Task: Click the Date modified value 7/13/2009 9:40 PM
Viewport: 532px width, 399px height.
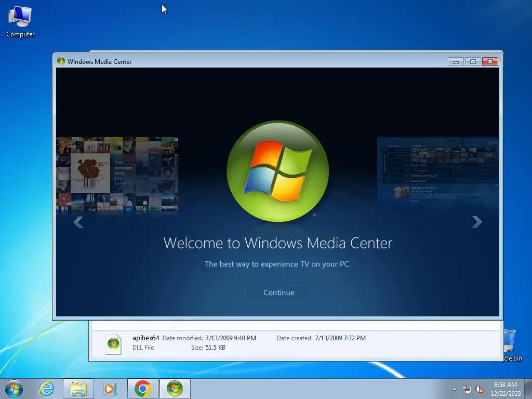Action: [x=231, y=338]
